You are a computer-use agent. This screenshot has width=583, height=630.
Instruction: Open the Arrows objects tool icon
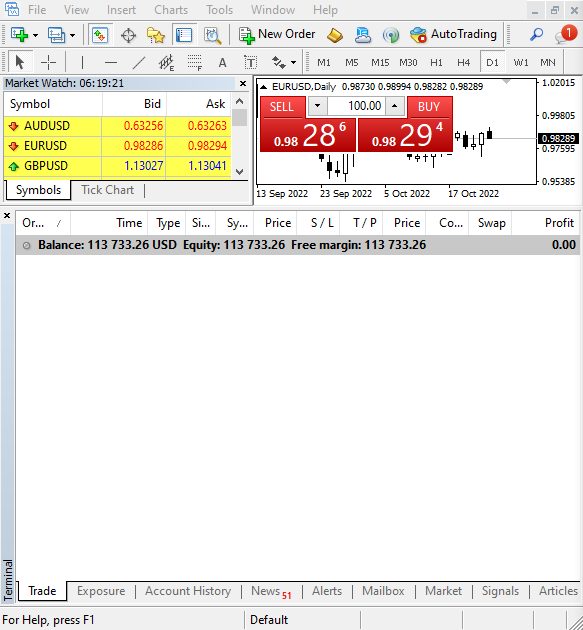point(278,62)
